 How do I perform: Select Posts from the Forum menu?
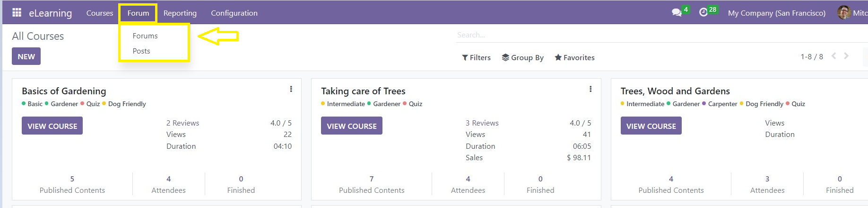(141, 51)
